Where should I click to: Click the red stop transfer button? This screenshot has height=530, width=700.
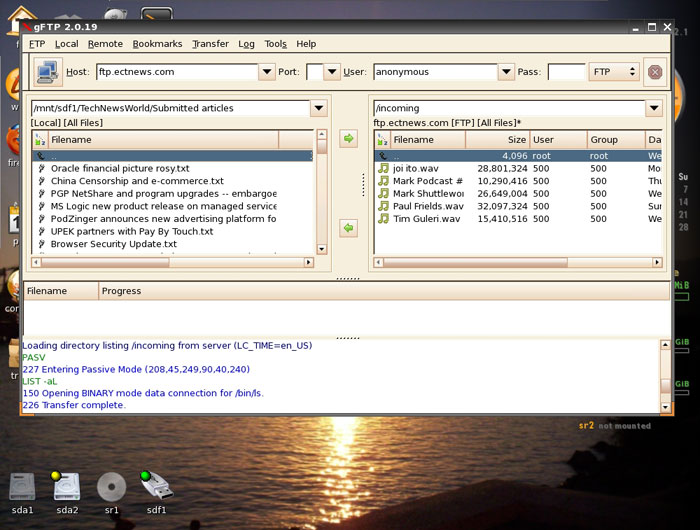click(655, 72)
